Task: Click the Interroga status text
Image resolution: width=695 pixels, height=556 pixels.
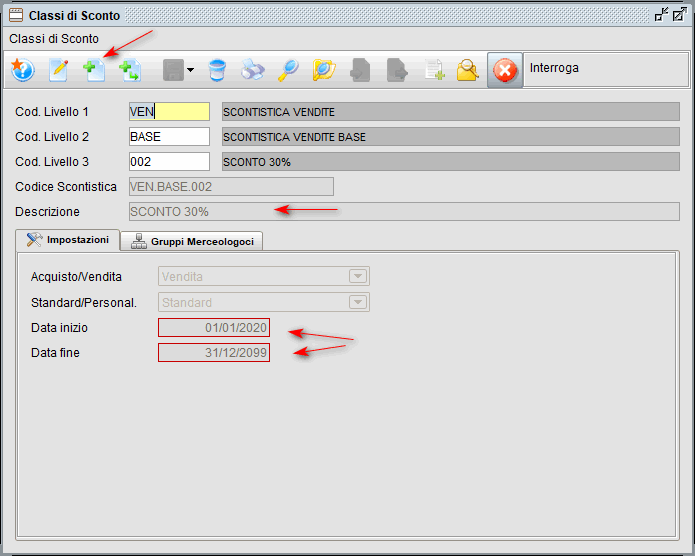Action: tap(554, 68)
